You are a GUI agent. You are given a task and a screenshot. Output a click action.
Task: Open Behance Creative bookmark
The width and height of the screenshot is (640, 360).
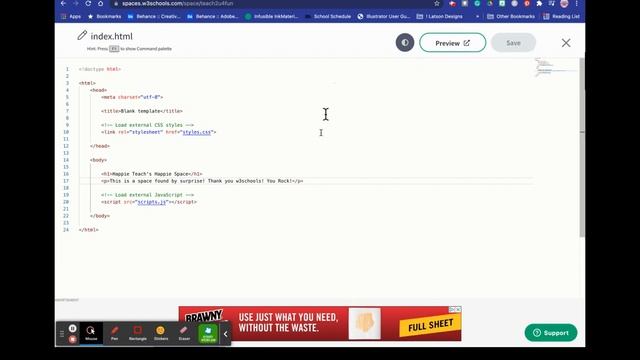pos(154,16)
